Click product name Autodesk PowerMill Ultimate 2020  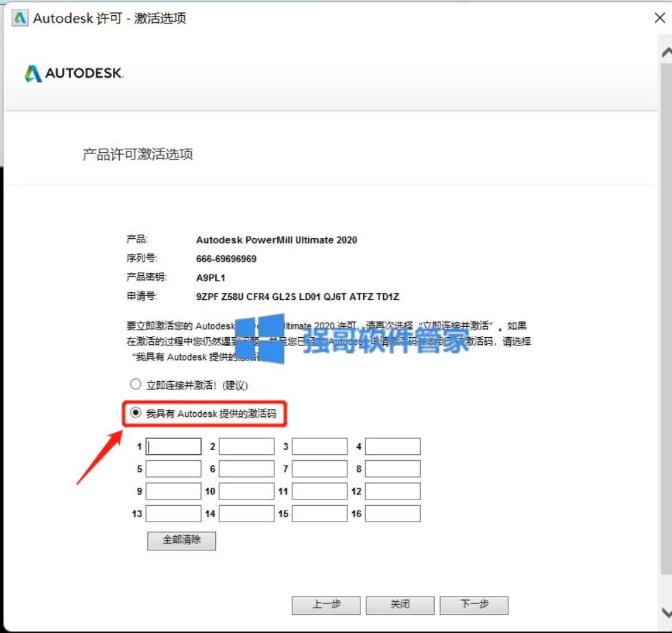(277, 240)
